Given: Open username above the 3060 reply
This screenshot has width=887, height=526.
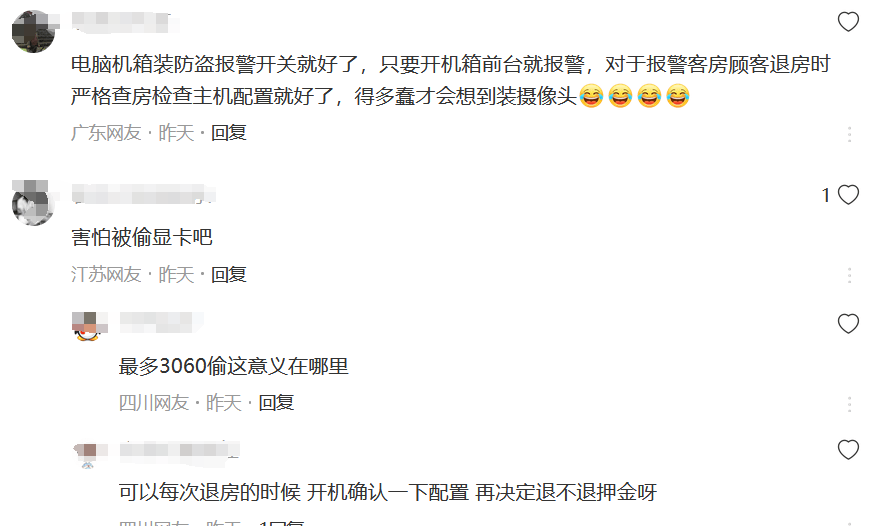Looking at the screenshot, I should point(161,322).
